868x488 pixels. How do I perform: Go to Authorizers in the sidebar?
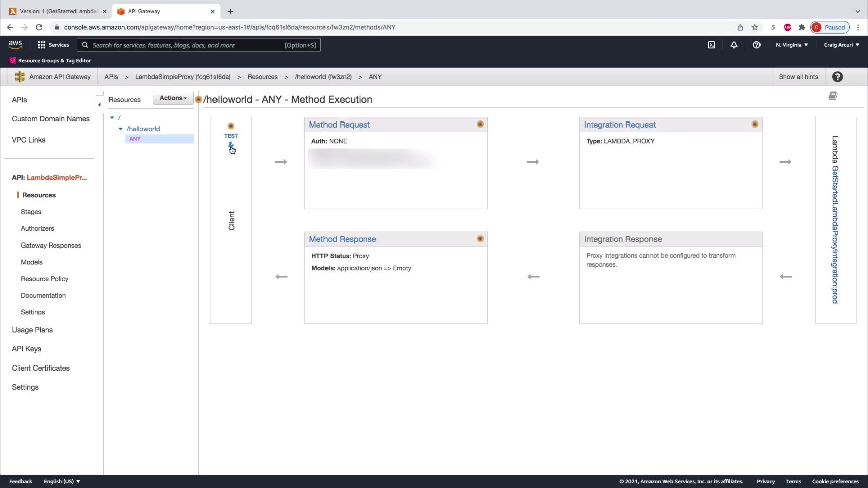pos(37,228)
